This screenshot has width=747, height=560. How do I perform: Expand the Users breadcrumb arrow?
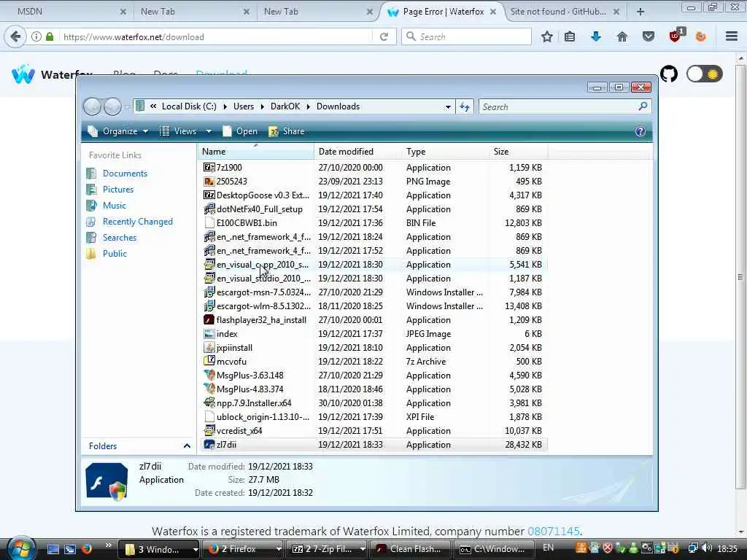pos(262,106)
